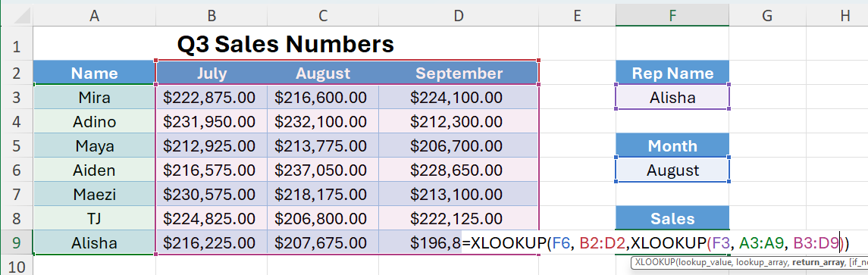Click Maya's July value $212,925.00

coord(212,145)
